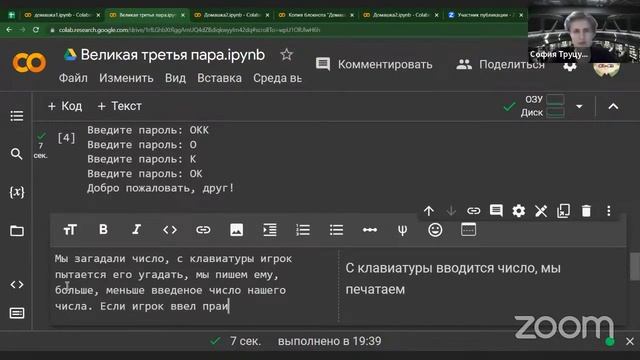The image size is (640, 360).
Task: Mirror cell in a tab
Action: [x=563, y=211]
